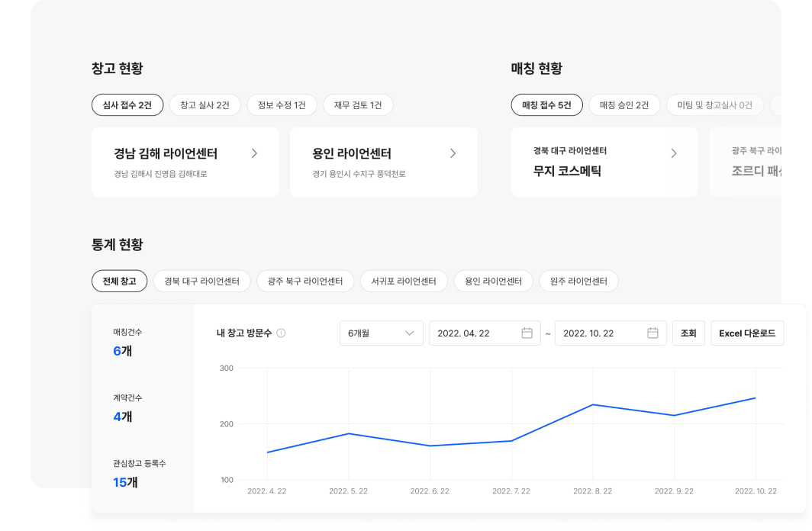Choose the 미팅 및 창고실사 0건 tab
This screenshot has height=531, width=812.
[x=714, y=105]
